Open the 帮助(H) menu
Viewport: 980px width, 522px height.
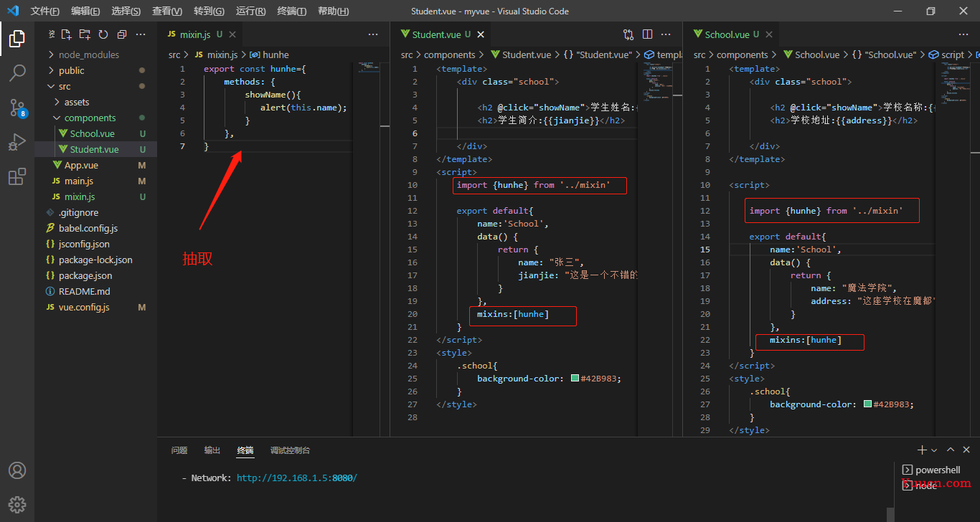(333, 11)
